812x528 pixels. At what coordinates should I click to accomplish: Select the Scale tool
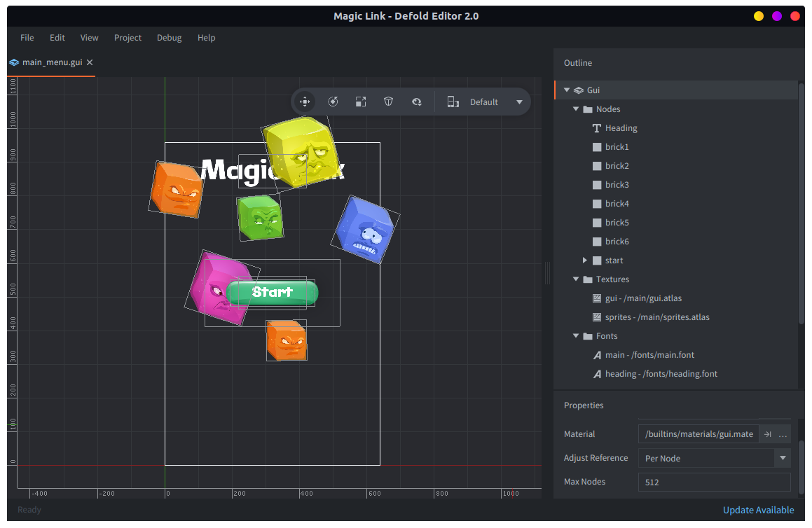pos(361,102)
